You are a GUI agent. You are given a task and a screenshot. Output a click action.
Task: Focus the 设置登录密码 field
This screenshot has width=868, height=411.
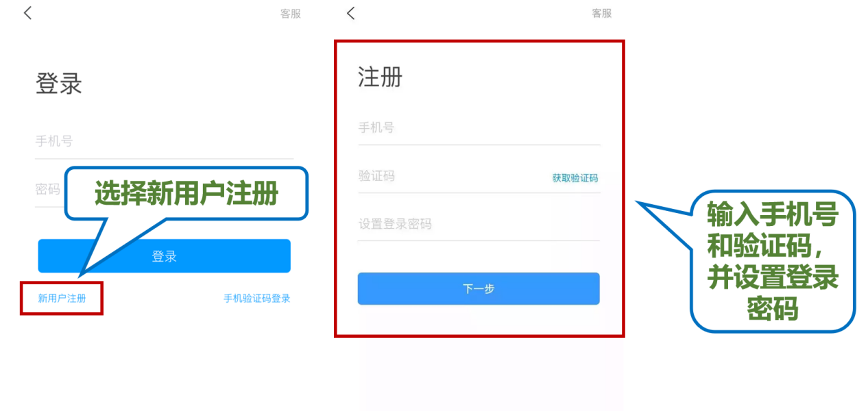click(x=479, y=224)
